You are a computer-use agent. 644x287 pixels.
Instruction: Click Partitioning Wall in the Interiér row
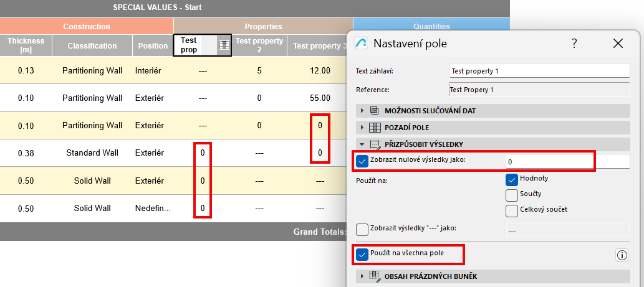coord(92,70)
